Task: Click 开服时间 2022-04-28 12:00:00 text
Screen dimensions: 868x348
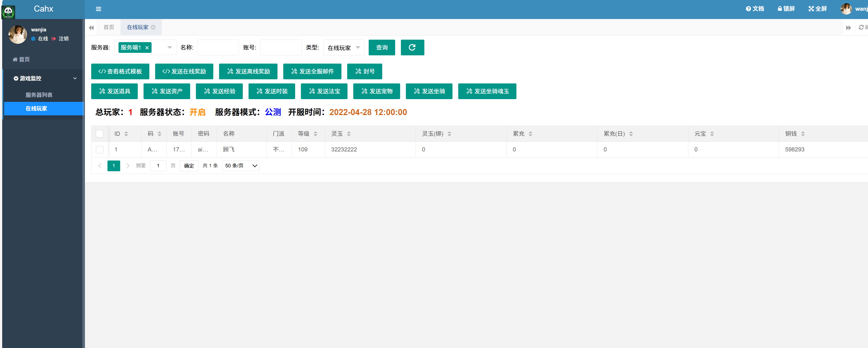Action: (x=368, y=112)
